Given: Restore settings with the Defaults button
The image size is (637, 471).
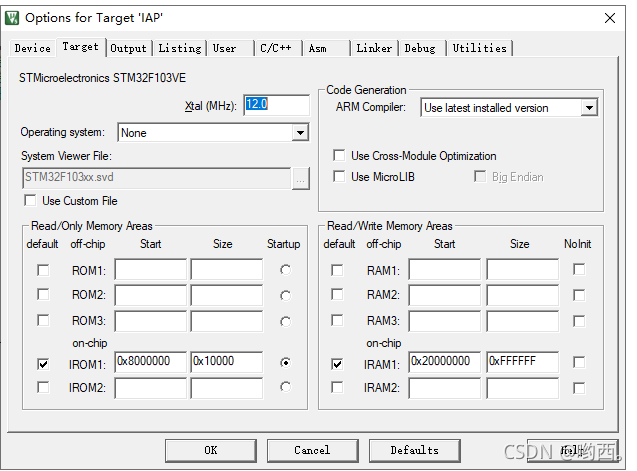Looking at the screenshot, I should pyautogui.click(x=414, y=450).
